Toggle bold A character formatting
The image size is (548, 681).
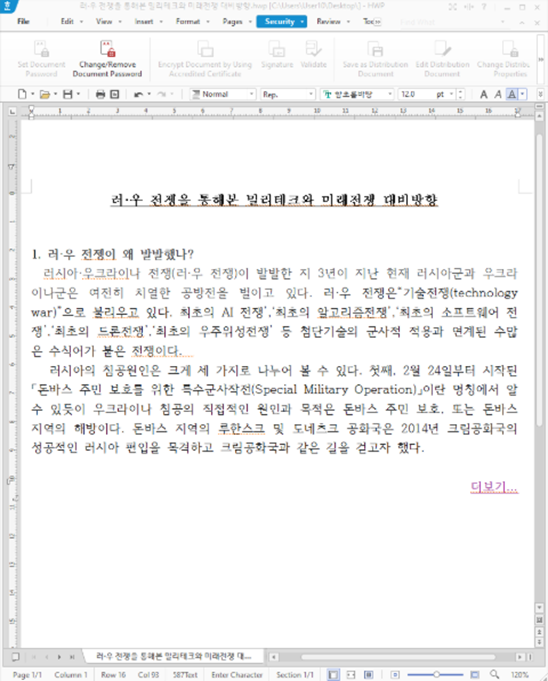tap(483, 94)
